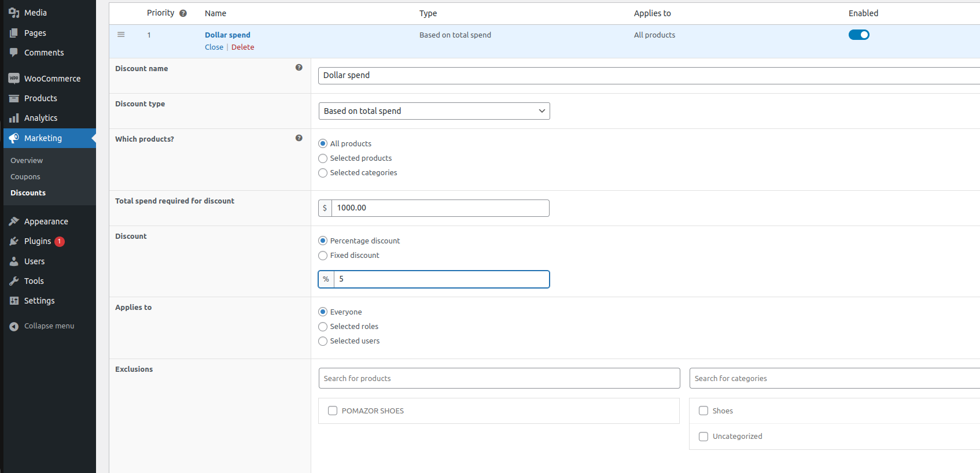
Task: Choose Selected roles radio option
Action: click(x=323, y=327)
